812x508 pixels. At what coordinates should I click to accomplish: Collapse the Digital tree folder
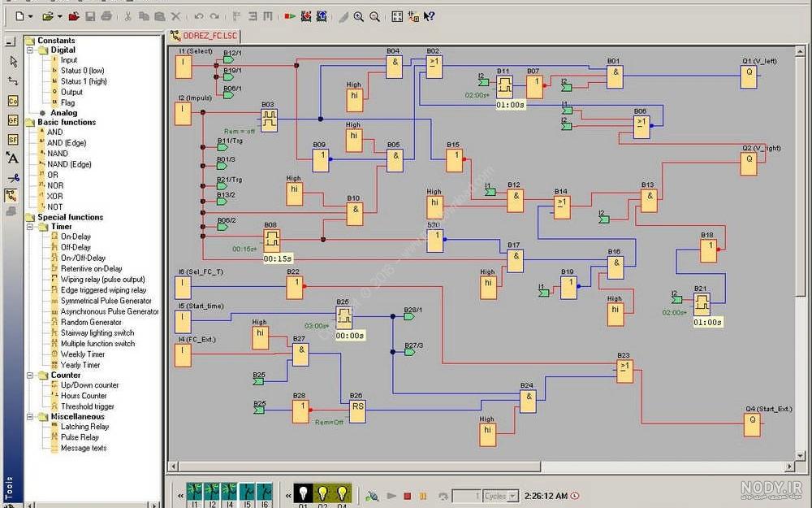[30, 50]
